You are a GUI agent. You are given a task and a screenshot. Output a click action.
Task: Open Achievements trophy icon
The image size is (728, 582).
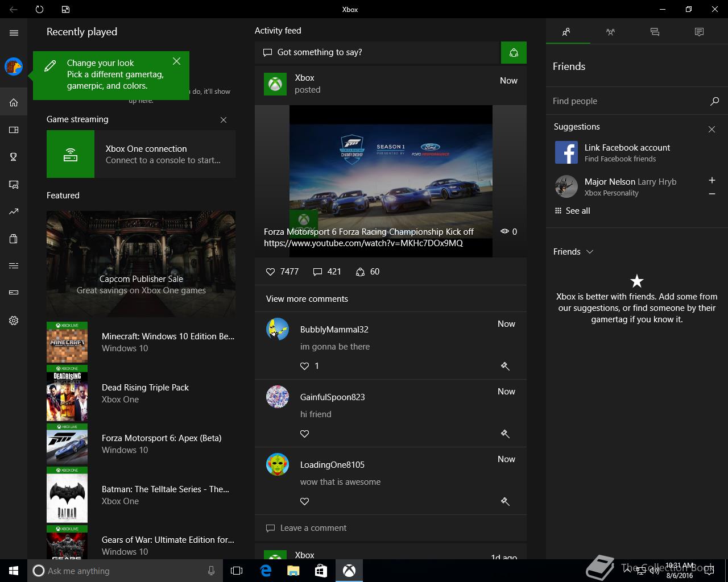pos(14,157)
